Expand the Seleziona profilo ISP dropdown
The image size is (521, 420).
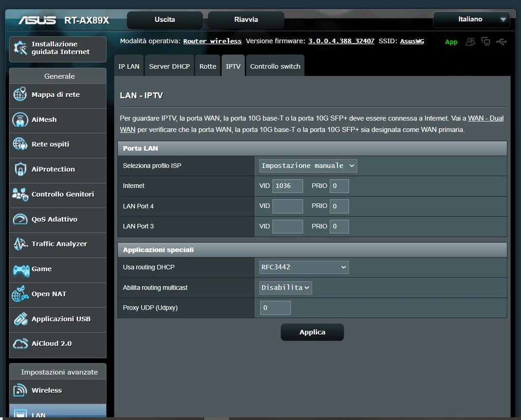coord(308,166)
